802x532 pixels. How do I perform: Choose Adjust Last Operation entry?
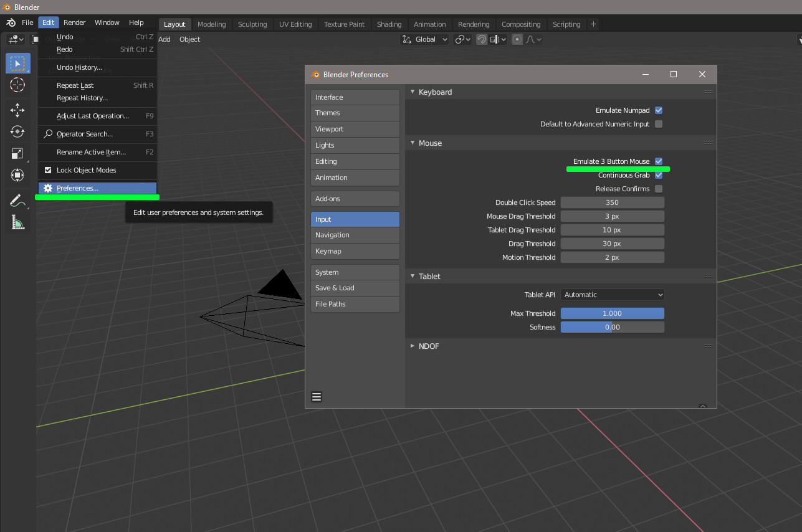coord(97,116)
